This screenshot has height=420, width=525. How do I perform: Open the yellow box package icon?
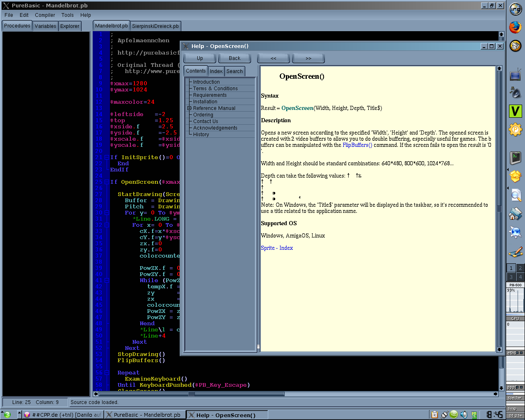pyautogui.click(x=515, y=176)
